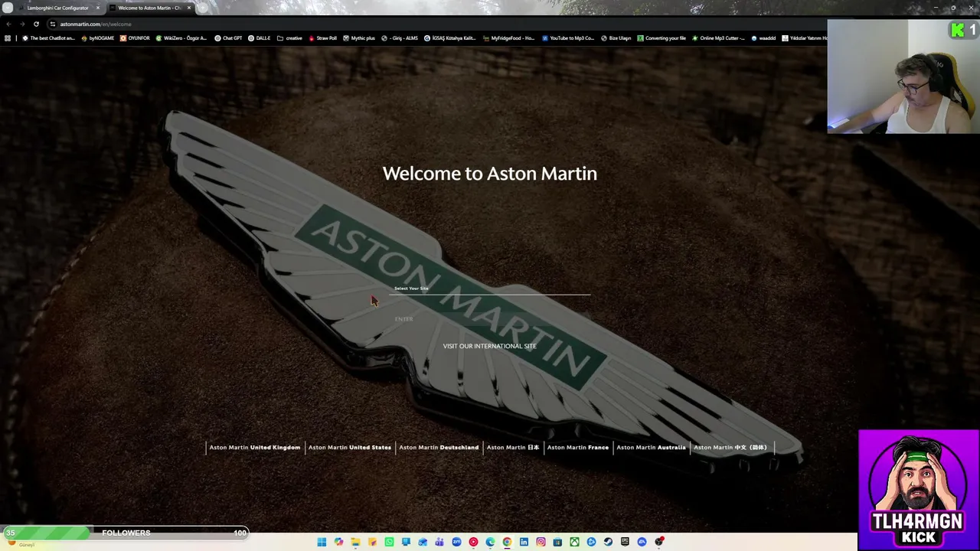Viewport: 980px width, 551px height.
Task: Open Epic Games Launcher from the taskbar
Action: pyautogui.click(x=625, y=542)
